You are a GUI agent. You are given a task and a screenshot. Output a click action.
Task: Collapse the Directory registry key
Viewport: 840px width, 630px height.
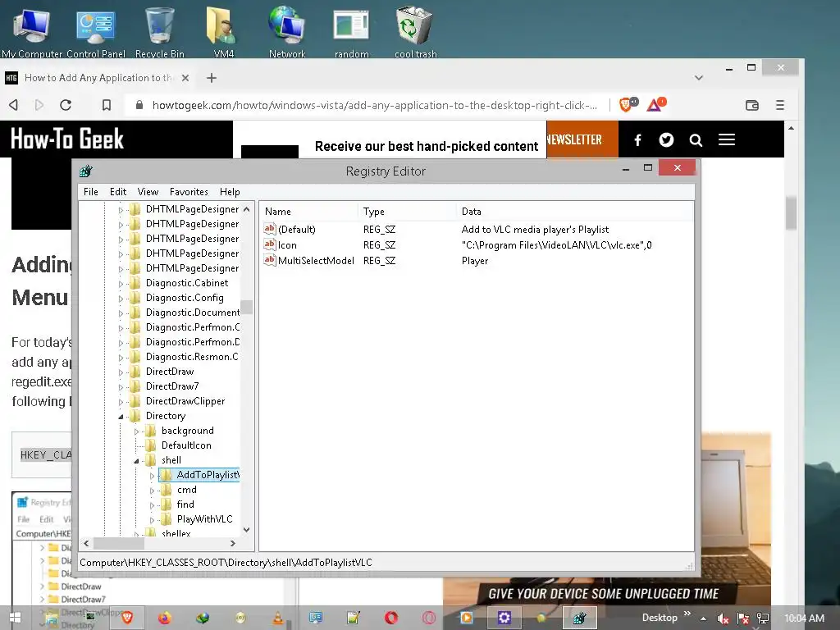coord(121,416)
